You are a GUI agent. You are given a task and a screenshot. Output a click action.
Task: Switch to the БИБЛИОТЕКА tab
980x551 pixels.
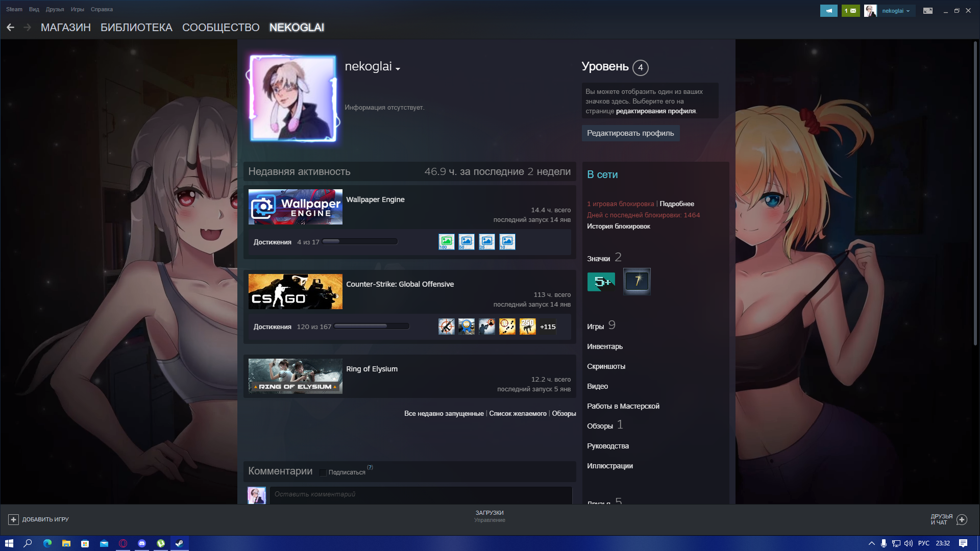click(x=136, y=28)
